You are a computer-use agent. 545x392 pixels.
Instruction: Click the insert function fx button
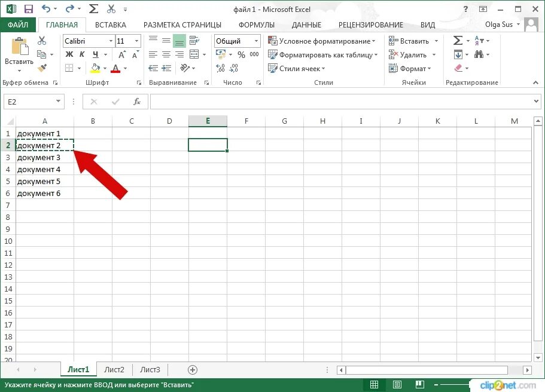click(x=137, y=102)
